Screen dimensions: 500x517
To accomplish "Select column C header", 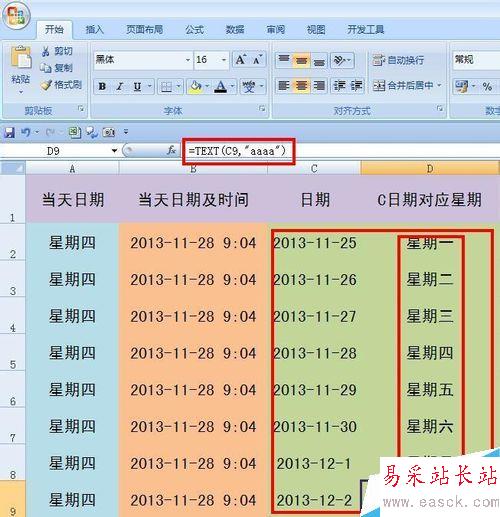I will tap(314, 168).
